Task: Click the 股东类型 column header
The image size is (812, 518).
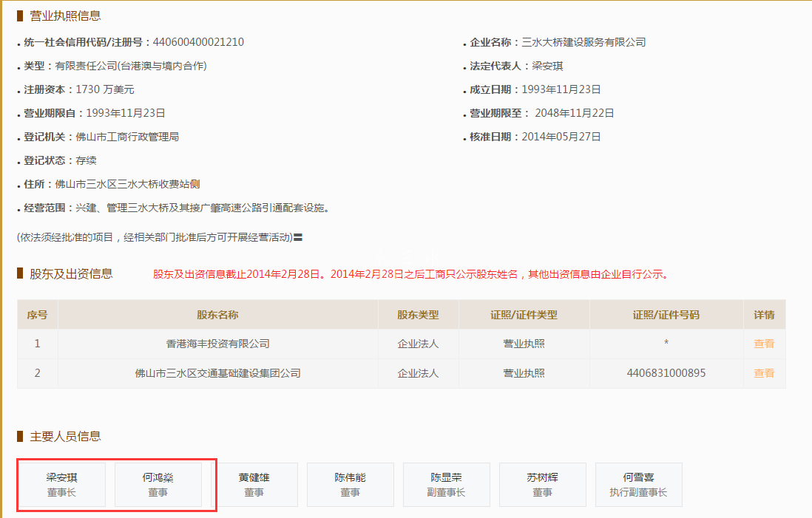Action: (x=418, y=315)
